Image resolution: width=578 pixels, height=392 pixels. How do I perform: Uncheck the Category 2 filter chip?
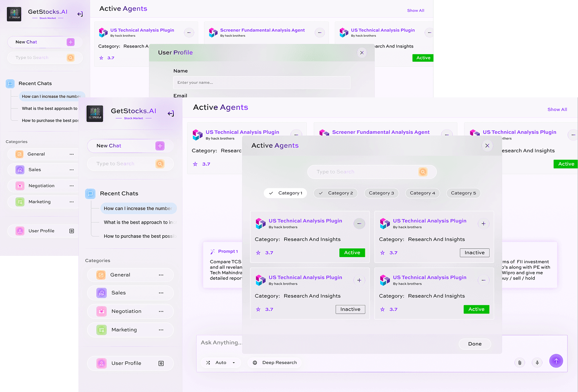click(336, 193)
